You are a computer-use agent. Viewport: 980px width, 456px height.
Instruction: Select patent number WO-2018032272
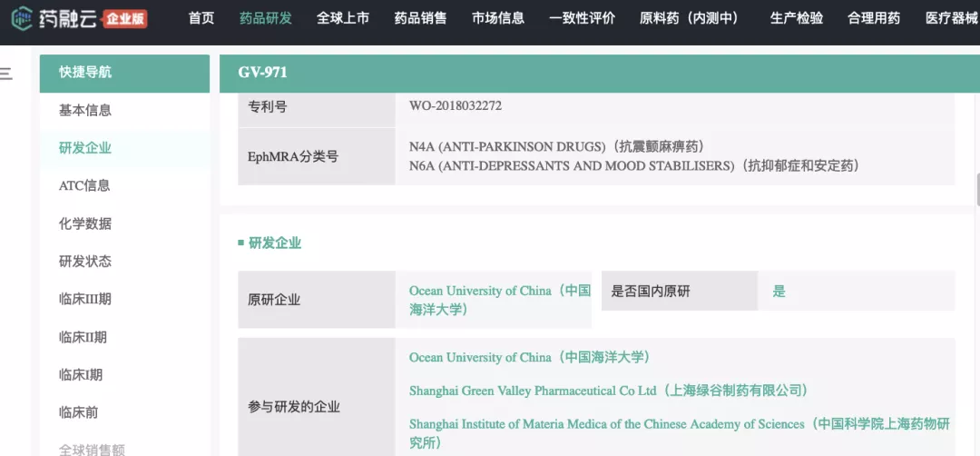pyautogui.click(x=456, y=105)
